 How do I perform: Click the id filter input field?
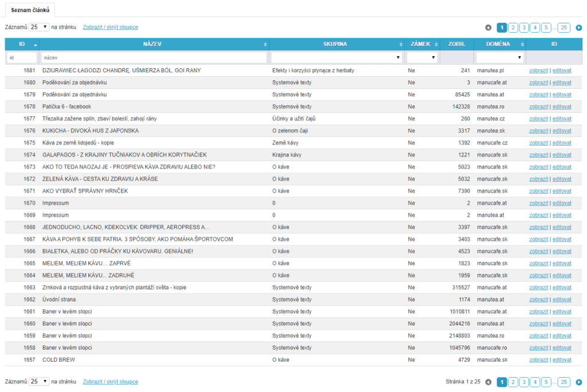pos(22,58)
